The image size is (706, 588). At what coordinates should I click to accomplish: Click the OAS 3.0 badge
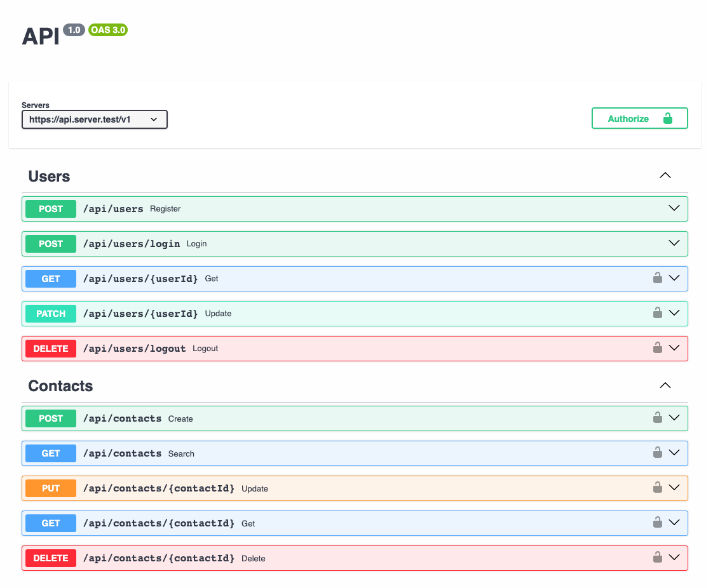[x=108, y=30]
